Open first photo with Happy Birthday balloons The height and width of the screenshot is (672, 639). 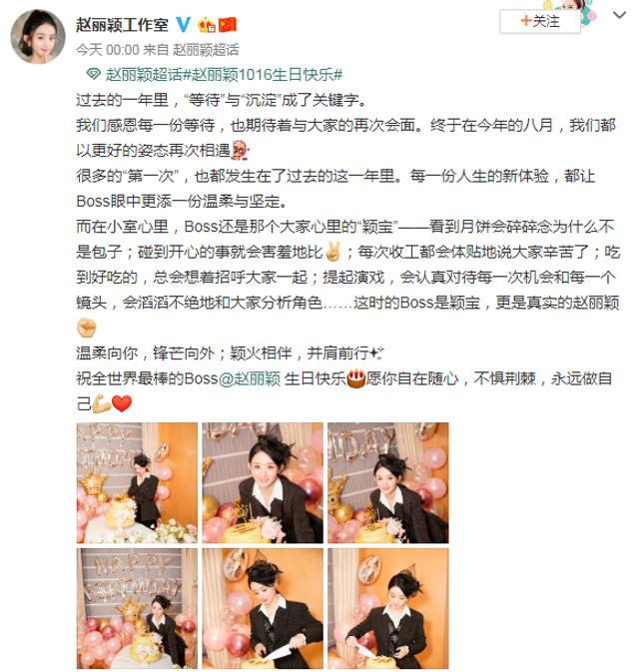click(137, 483)
